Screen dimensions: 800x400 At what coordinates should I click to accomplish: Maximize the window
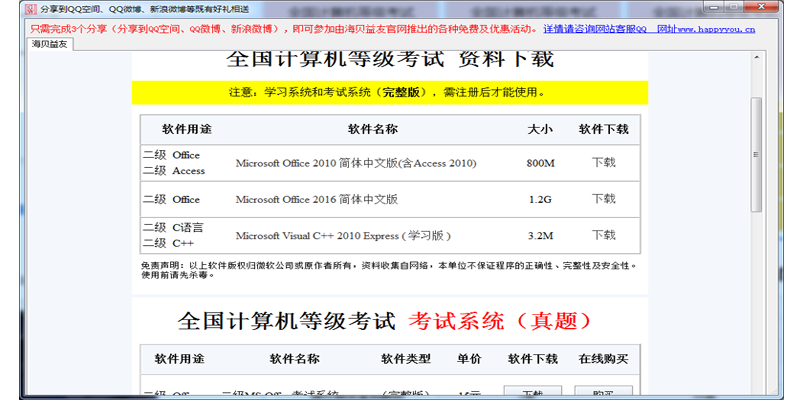[734, 7]
